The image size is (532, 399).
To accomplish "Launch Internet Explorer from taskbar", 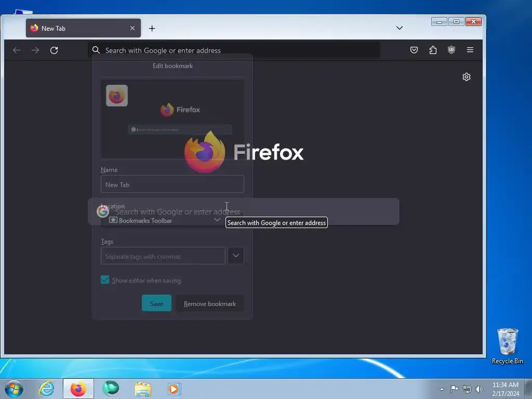I will click(x=46, y=389).
